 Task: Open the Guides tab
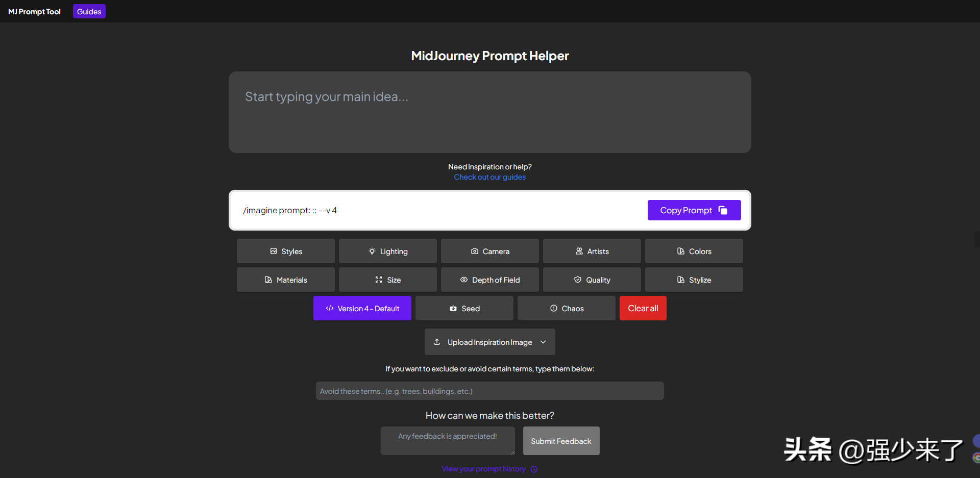[x=89, y=11]
